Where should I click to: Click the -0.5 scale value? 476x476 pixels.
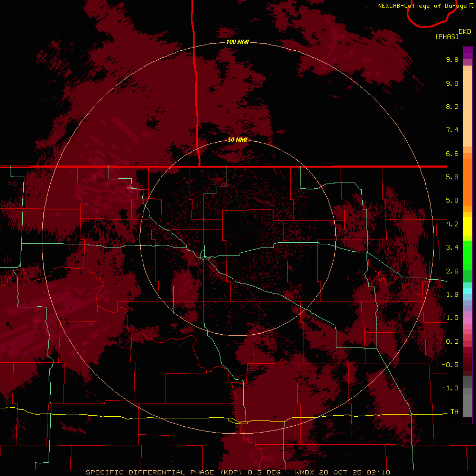tap(450, 365)
